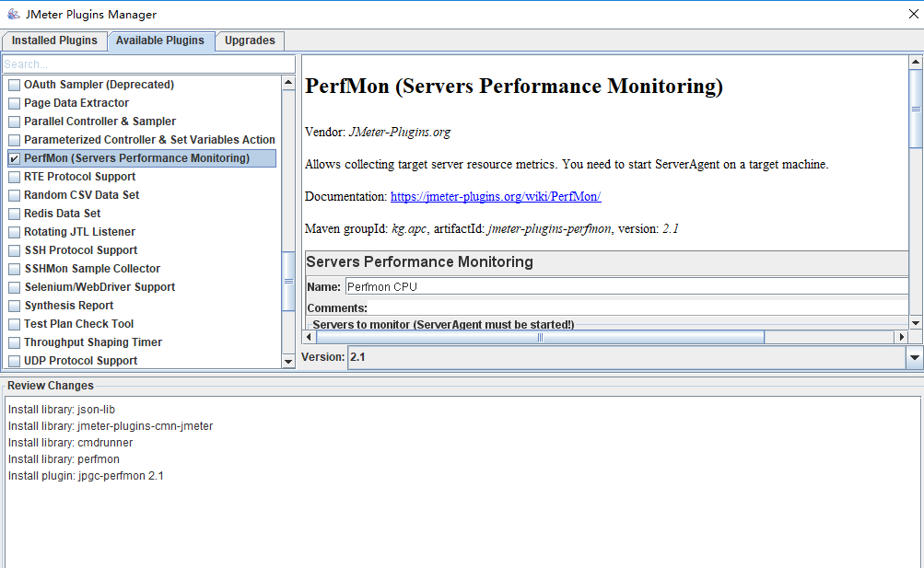Click 'Install library: jmeter-plugins-cmn-jmeter' line
Screen dimensions: 924x568
[x=111, y=426]
